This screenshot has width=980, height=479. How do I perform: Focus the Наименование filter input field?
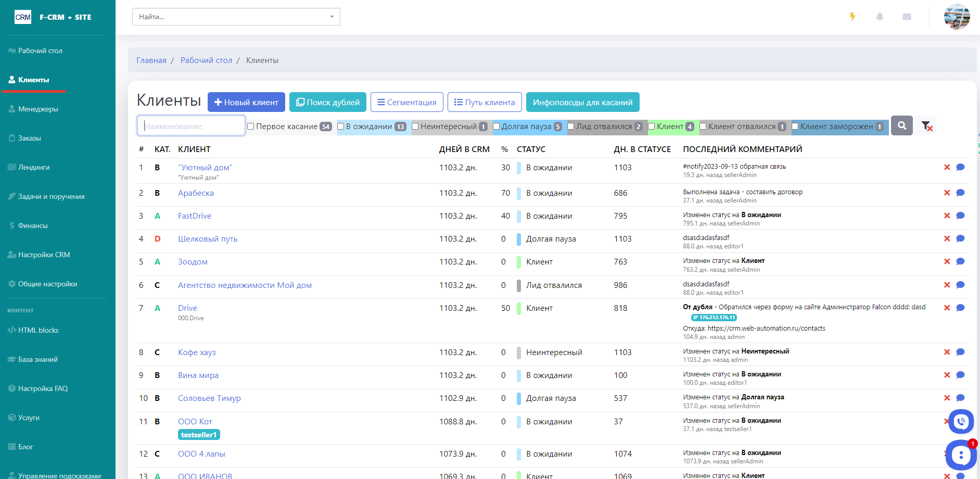tap(191, 126)
